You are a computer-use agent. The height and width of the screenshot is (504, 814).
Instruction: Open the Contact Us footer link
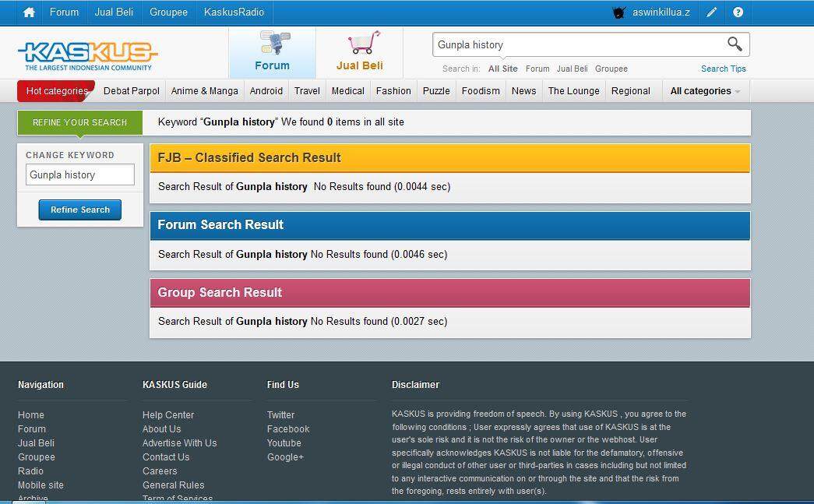point(166,456)
